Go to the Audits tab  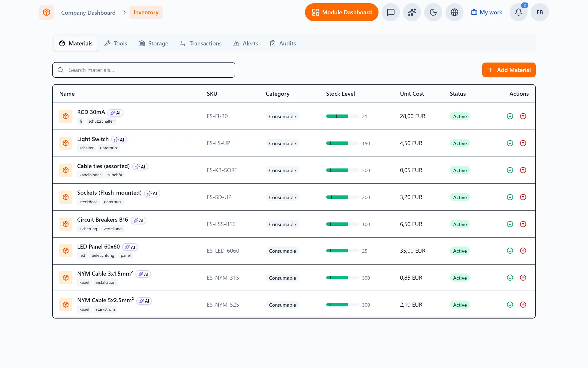283,43
